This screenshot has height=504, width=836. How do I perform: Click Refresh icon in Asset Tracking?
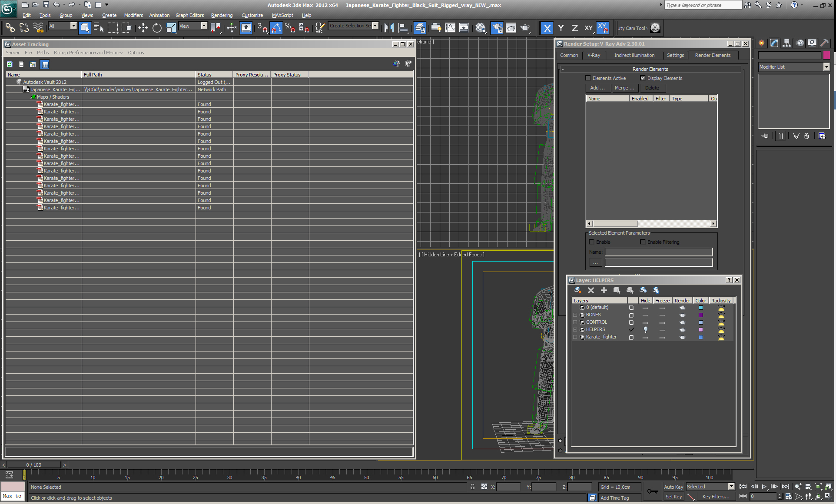point(10,64)
